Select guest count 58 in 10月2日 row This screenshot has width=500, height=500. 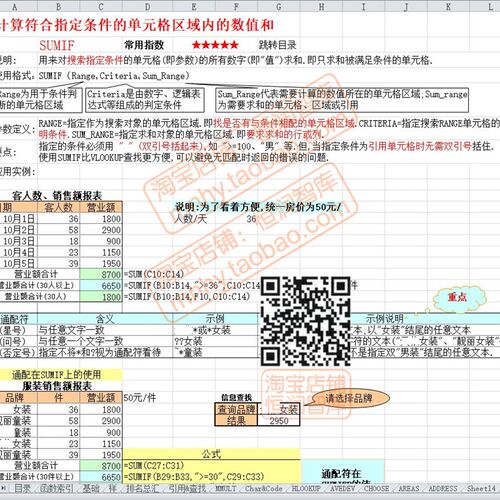(x=59, y=230)
